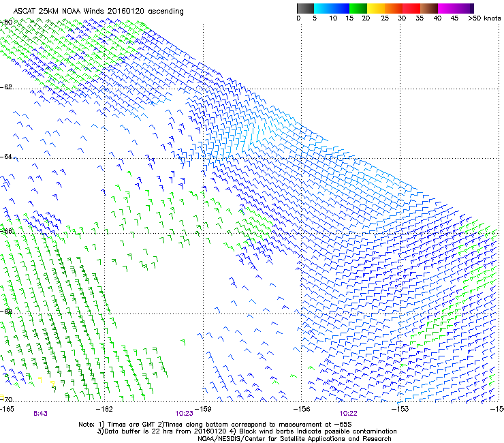Click the 10:23 swath time label
Viewport: 504px width, 443px height.
click(x=184, y=414)
